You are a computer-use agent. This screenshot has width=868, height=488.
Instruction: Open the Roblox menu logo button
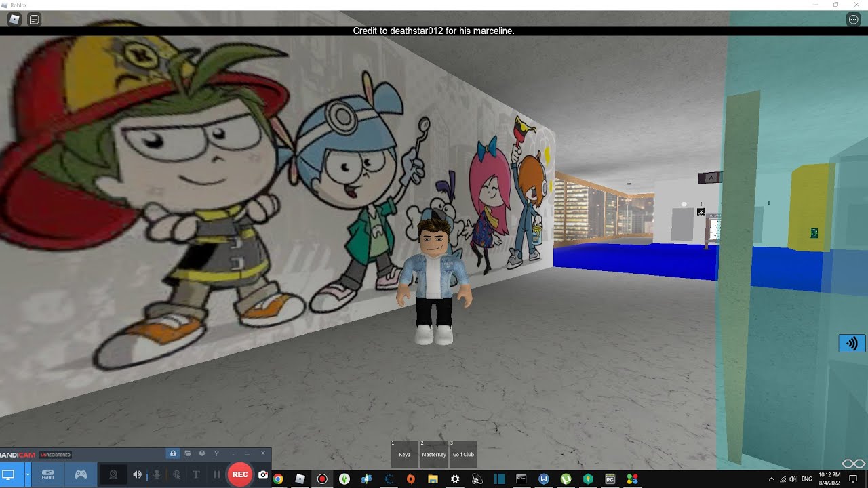(14, 19)
